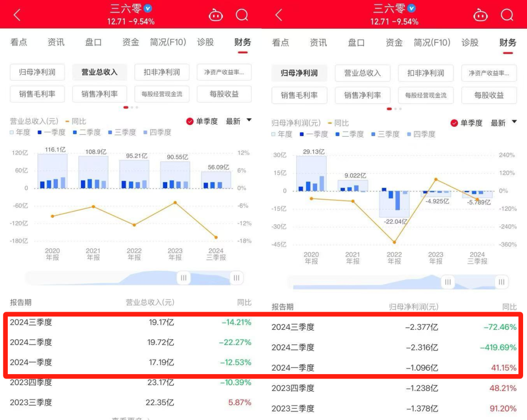Toggle 年度 legend in net profit chart
Image resolution: width=527 pixels, height=420 pixels.
pyautogui.click(x=282, y=135)
